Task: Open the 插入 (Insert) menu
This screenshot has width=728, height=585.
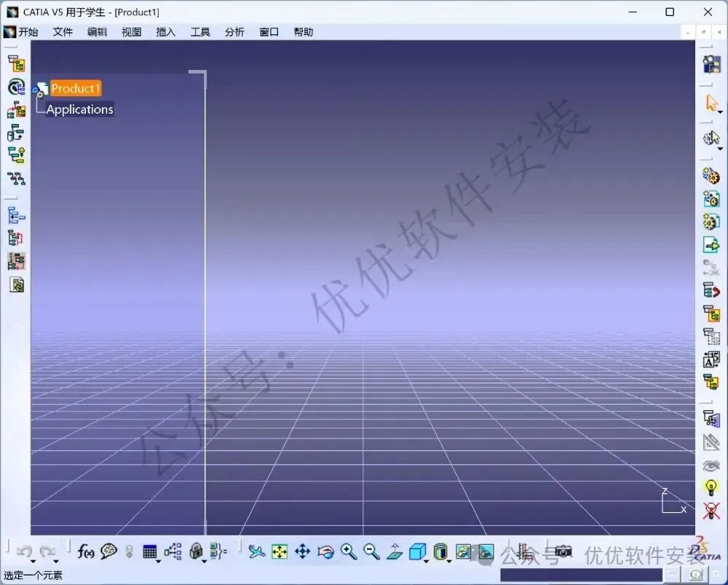Action: click(x=166, y=31)
